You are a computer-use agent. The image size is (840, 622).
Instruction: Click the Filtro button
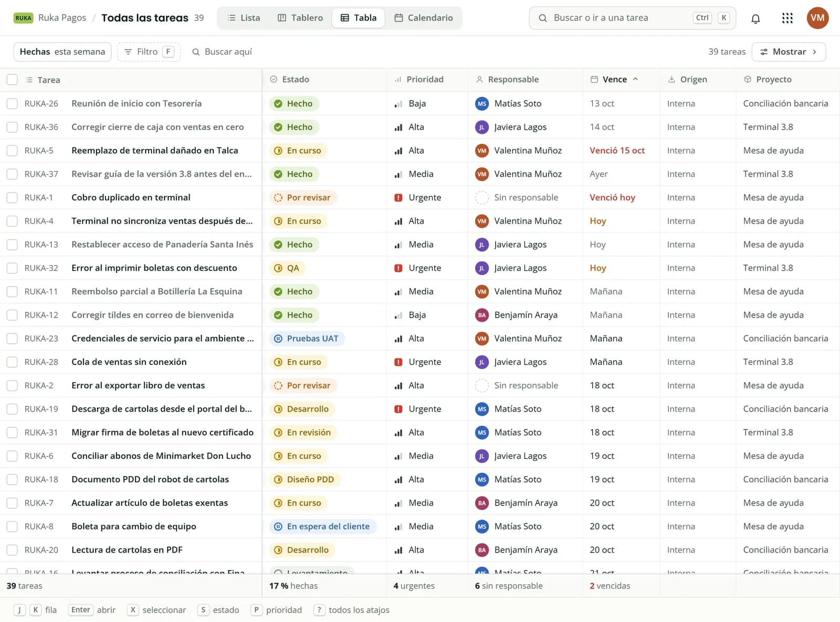click(x=149, y=51)
